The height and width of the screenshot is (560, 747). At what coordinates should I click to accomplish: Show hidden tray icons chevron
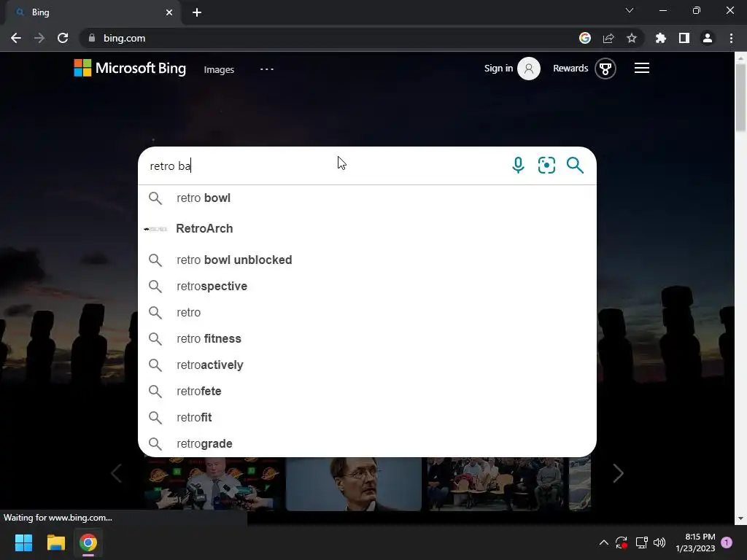(x=603, y=542)
